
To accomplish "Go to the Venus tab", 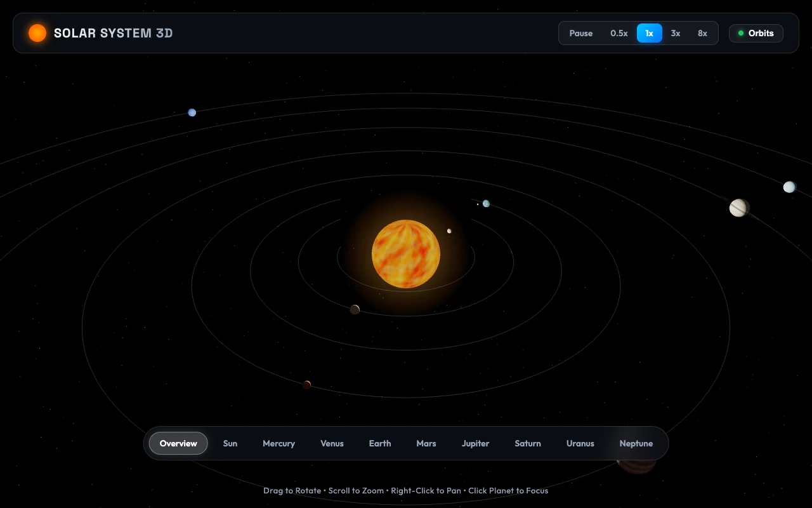I will pos(332,443).
